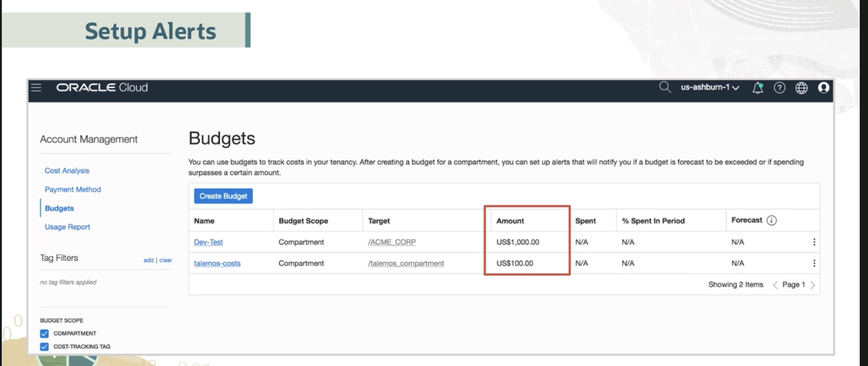Open the hamburger navigation menu
The width and height of the screenshot is (868, 366).
coord(36,88)
